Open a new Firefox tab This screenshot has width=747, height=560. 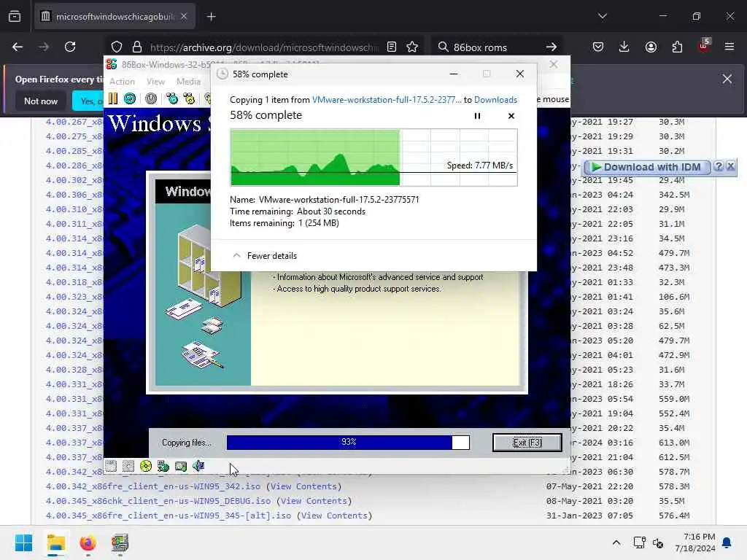click(x=211, y=17)
